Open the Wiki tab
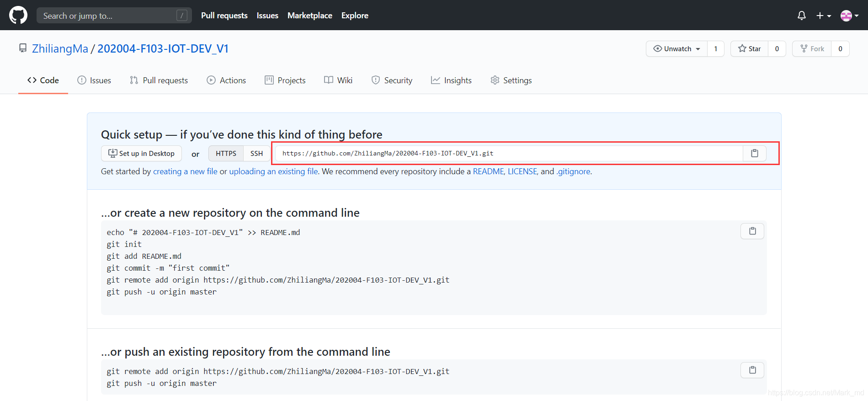Image resolution: width=868 pixels, height=401 pixels. point(338,80)
